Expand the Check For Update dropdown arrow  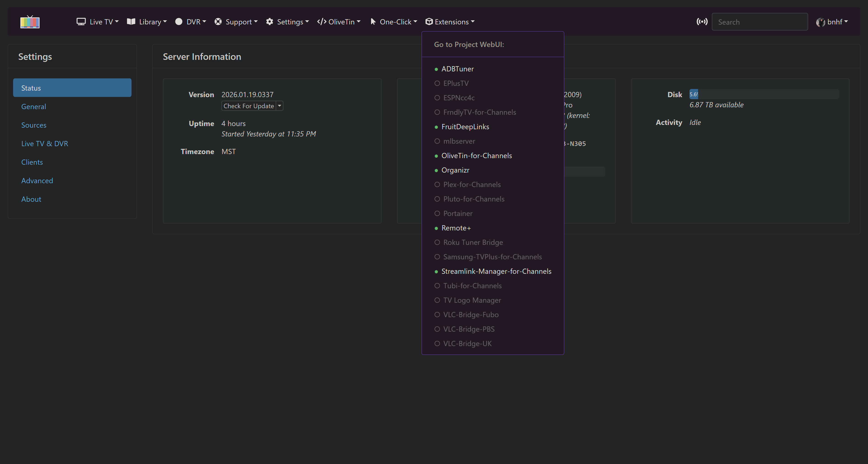279,106
